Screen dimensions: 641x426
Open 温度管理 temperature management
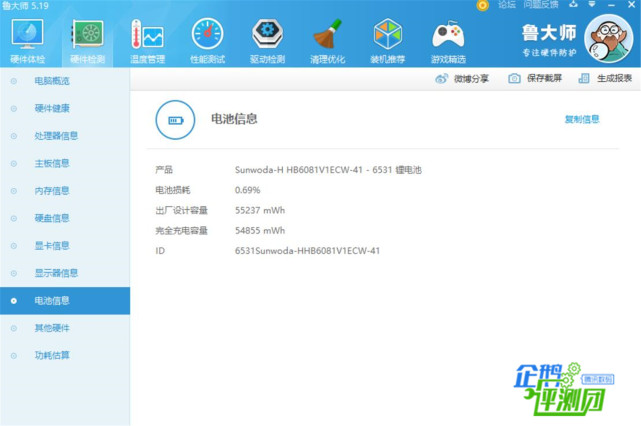point(148,41)
